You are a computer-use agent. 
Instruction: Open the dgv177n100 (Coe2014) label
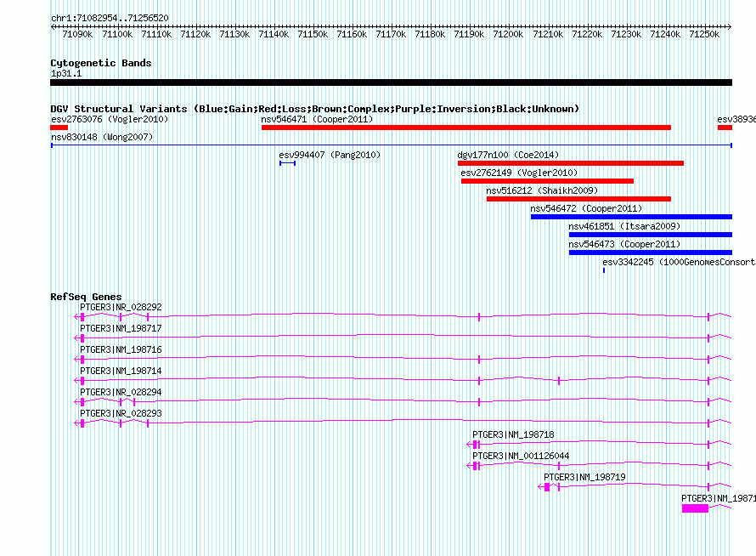pyautogui.click(x=508, y=155)
